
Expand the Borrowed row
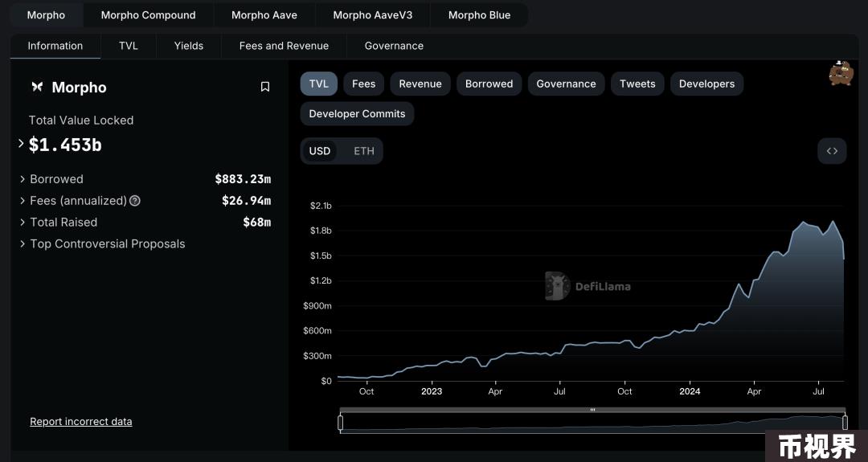pos(23,179)
